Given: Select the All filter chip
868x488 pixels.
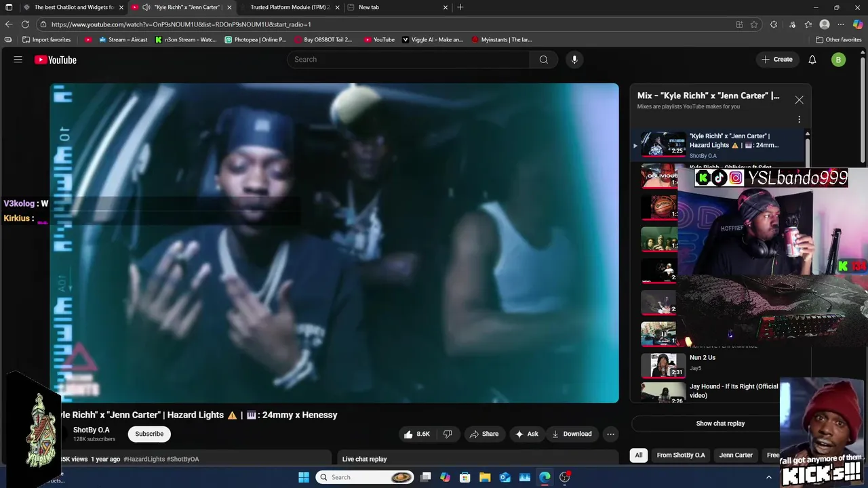Looking at the screenshot, I should (638, 455).
